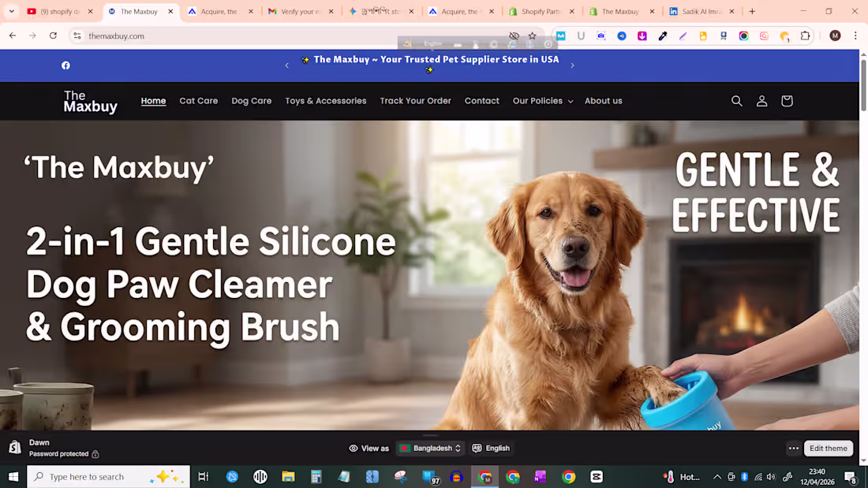The width and height of the screenshot is (868, 488).
Task: Show the next announcement bar message
Action: pos(572,65)
